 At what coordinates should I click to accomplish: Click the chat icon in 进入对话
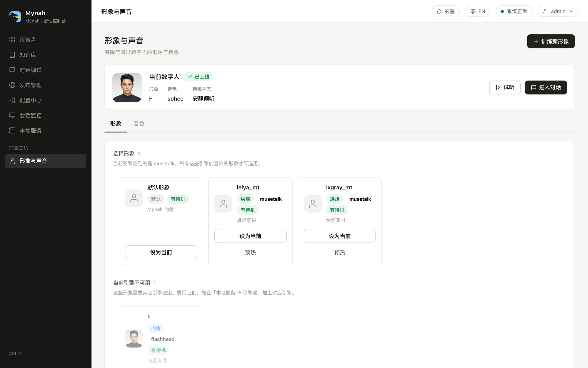533,87
